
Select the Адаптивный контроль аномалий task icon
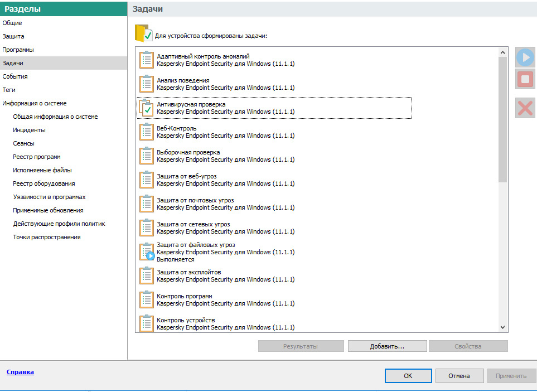coord(147,60)
